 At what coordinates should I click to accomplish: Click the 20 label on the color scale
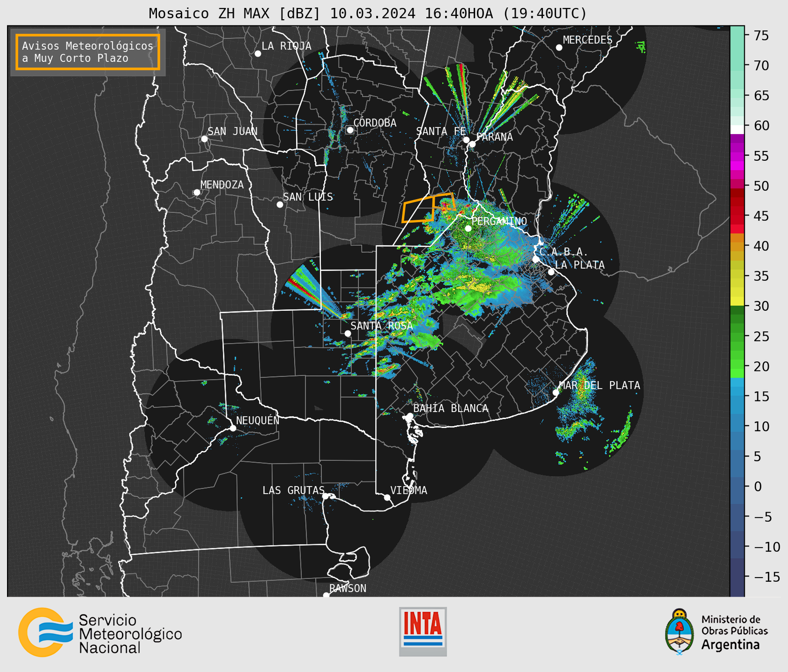(x=761, y=366)
